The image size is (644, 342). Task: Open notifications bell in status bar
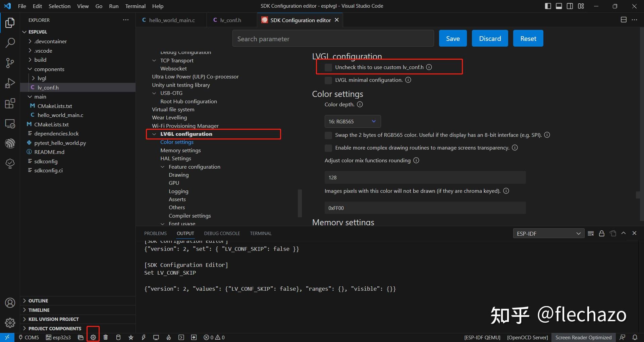pos(635,337)
